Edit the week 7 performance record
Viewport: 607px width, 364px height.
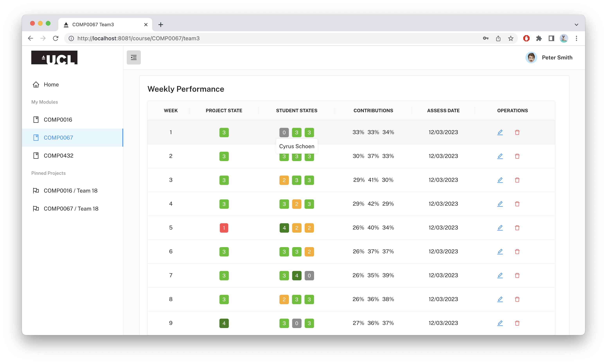tap(500, 275)
